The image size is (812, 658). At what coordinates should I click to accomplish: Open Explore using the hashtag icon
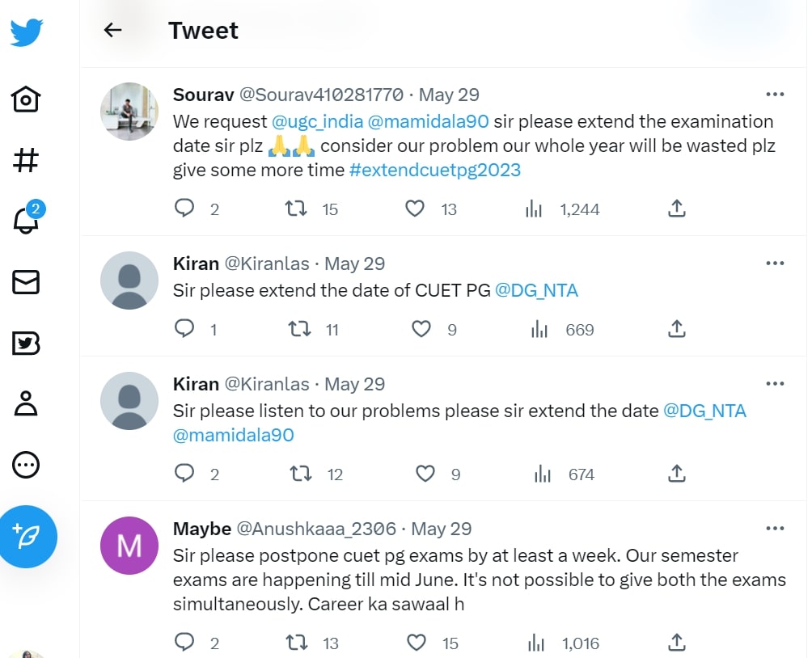click(x=26, y=160)
